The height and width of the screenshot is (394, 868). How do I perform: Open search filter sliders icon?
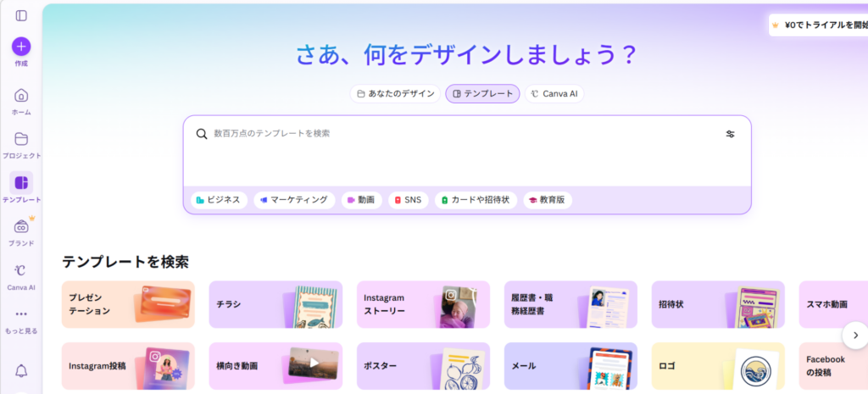730,134
